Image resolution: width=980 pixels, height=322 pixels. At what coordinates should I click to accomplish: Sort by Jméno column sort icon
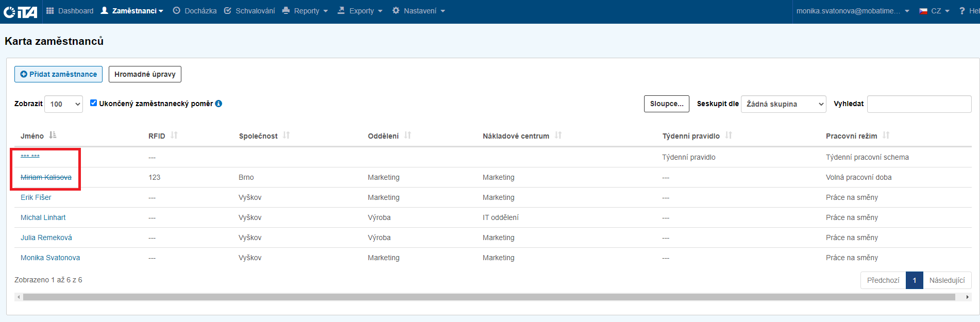pos(53,135)
